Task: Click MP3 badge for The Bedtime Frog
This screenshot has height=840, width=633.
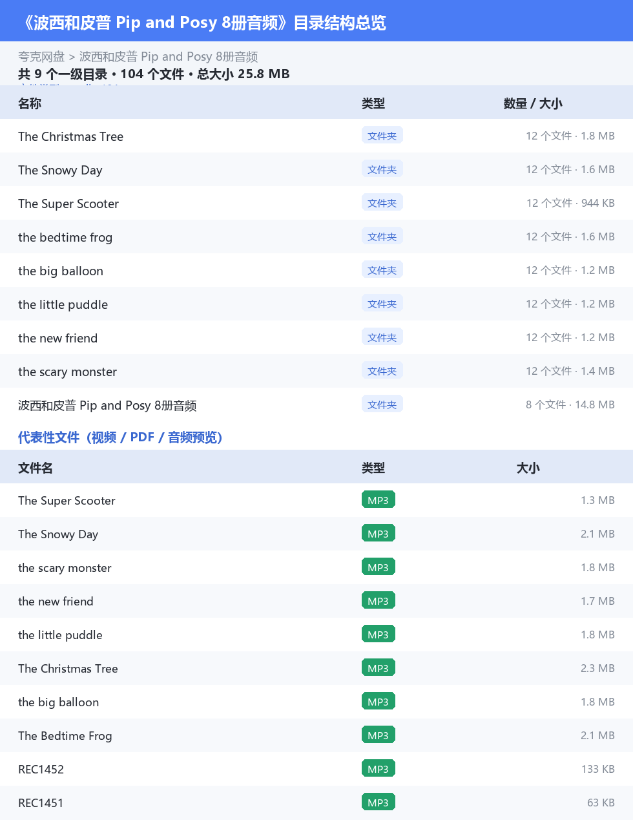Action: [379, 735]
